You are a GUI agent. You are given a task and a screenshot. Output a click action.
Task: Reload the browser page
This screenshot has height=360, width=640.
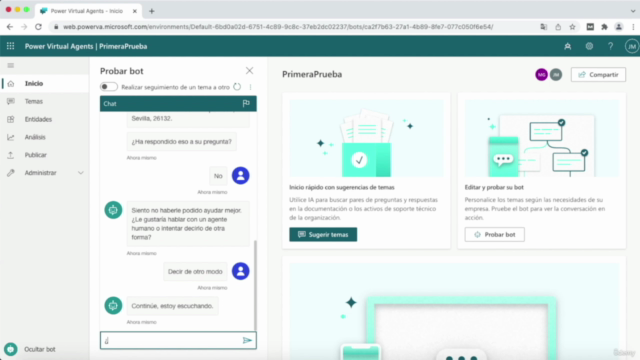point(38,27)
